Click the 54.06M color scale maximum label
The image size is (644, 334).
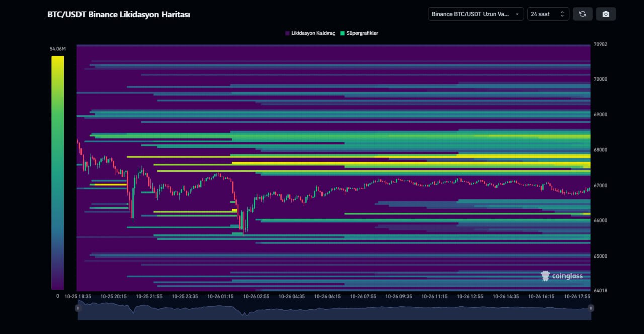(57, 49)
